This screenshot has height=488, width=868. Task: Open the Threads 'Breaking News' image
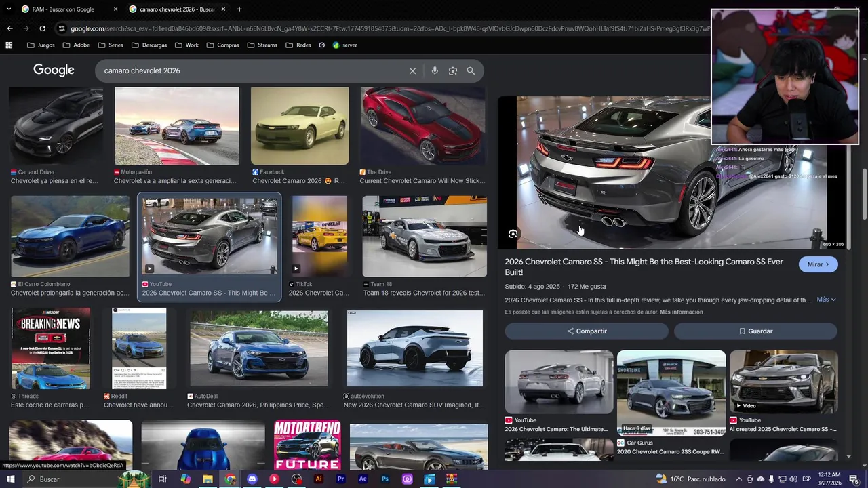click(x=50, y=348)
